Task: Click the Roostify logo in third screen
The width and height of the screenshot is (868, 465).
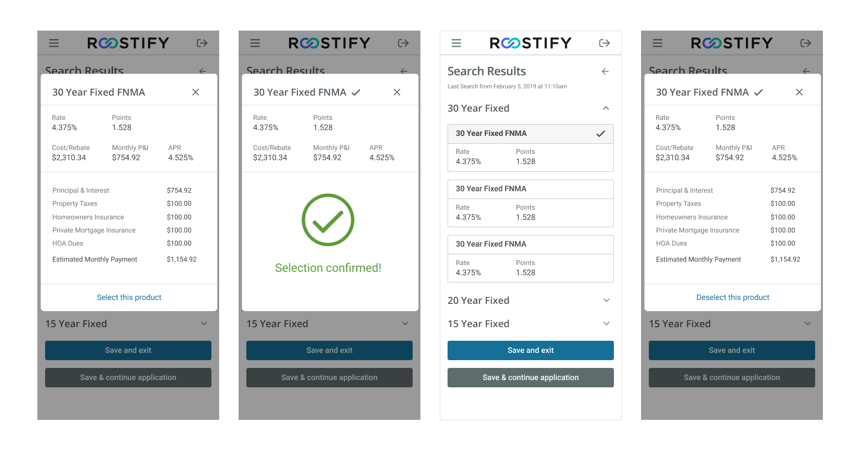Action: (530, 43)
